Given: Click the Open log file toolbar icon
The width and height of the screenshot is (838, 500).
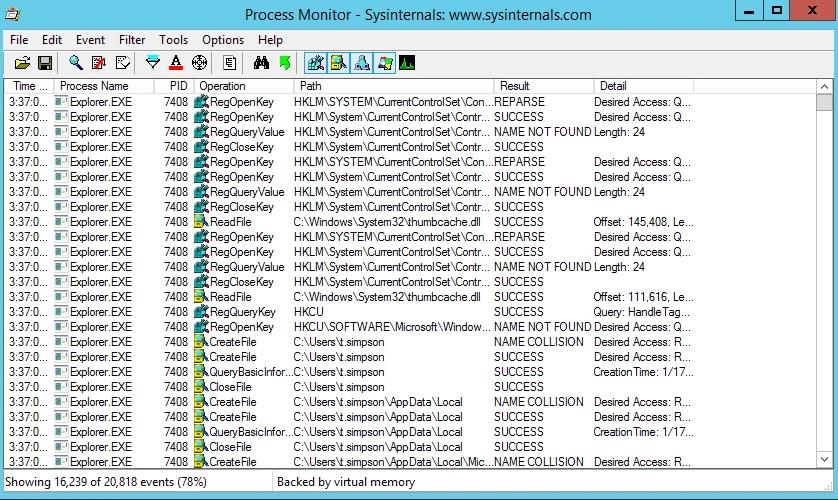Looking at the screenshot, I should pos(22,63).
